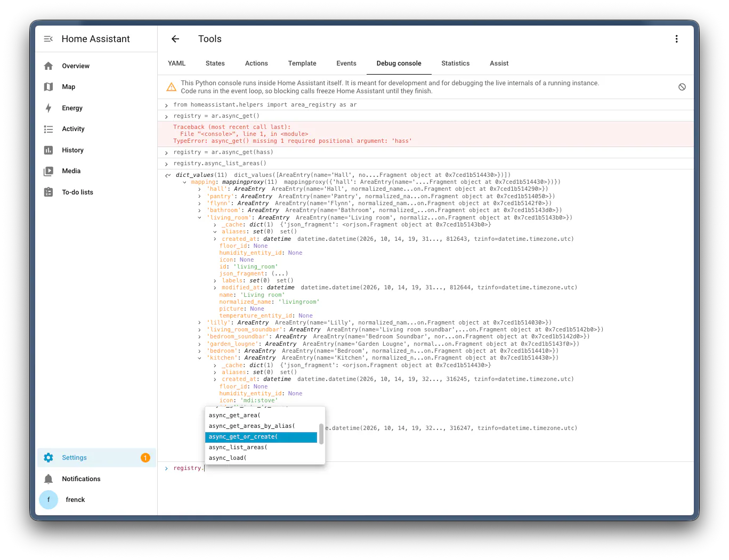Open the frenck user avatar
Image resolution: width=729 pixels, height=560 pixels.
pyautogui.click(x=48, y=500)
